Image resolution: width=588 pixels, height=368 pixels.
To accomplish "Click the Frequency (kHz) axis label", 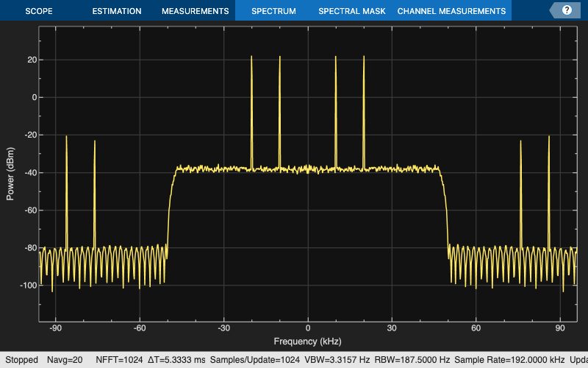I will click(x=307, y=342).
